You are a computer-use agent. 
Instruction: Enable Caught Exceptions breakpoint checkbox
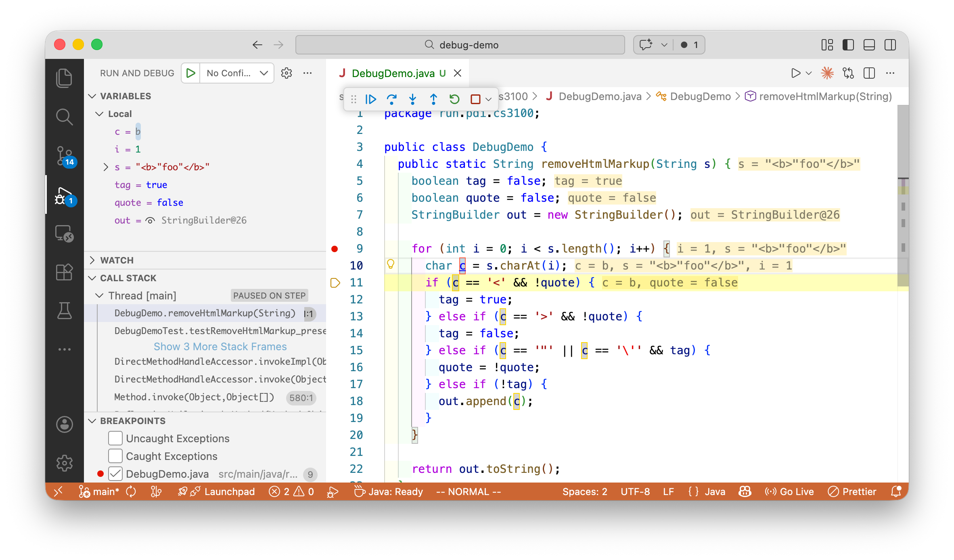[x=115, y=456]
